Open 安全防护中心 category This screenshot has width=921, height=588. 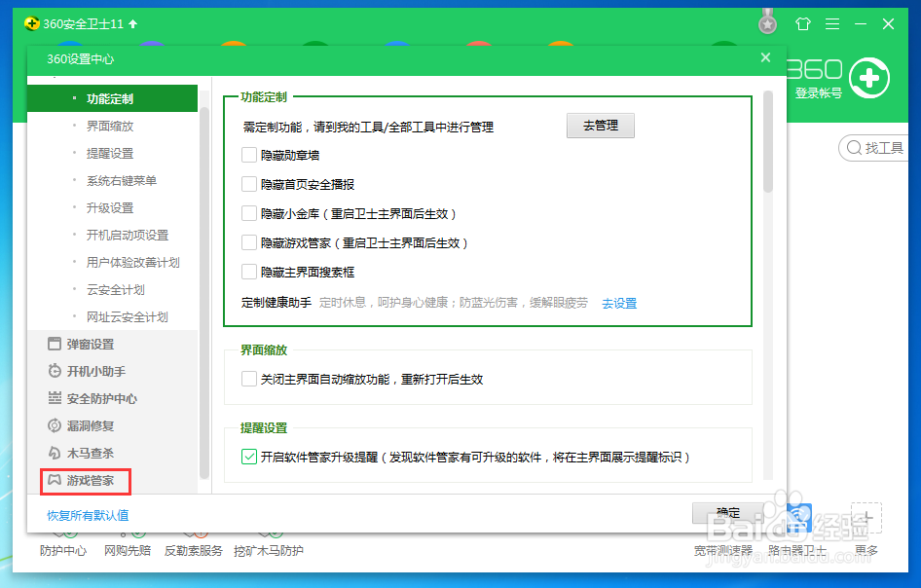point(112,398)
